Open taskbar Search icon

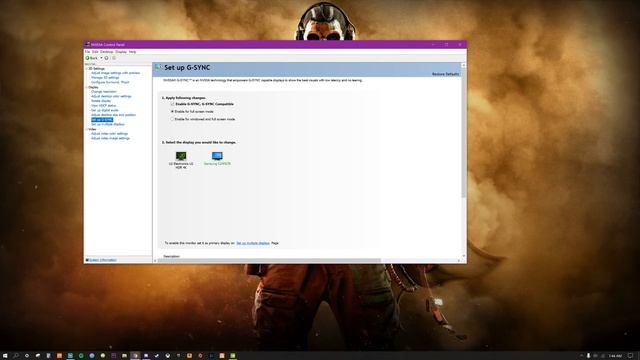(16, 356)
